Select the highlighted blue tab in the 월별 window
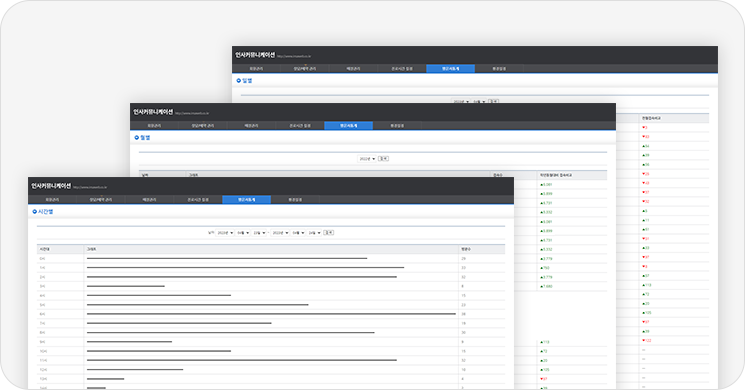This screenshot has width=745, height=390. pyautogui.click(x=349, y=125)
